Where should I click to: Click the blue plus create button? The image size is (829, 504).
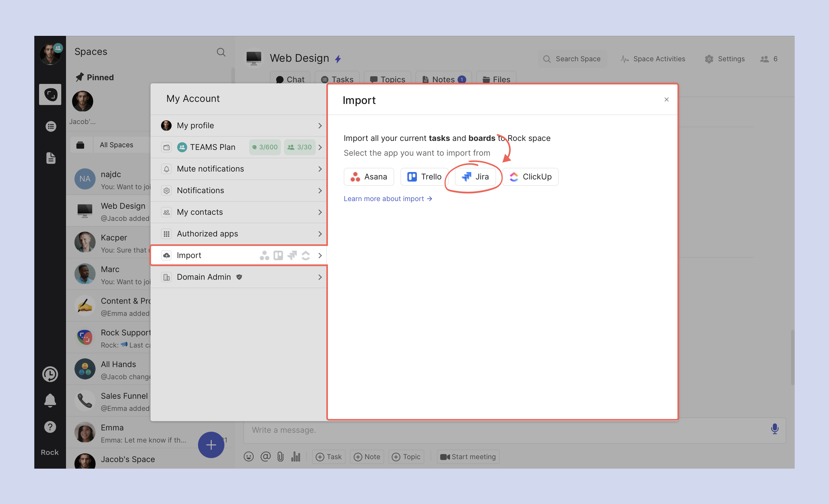coord(211,444)
